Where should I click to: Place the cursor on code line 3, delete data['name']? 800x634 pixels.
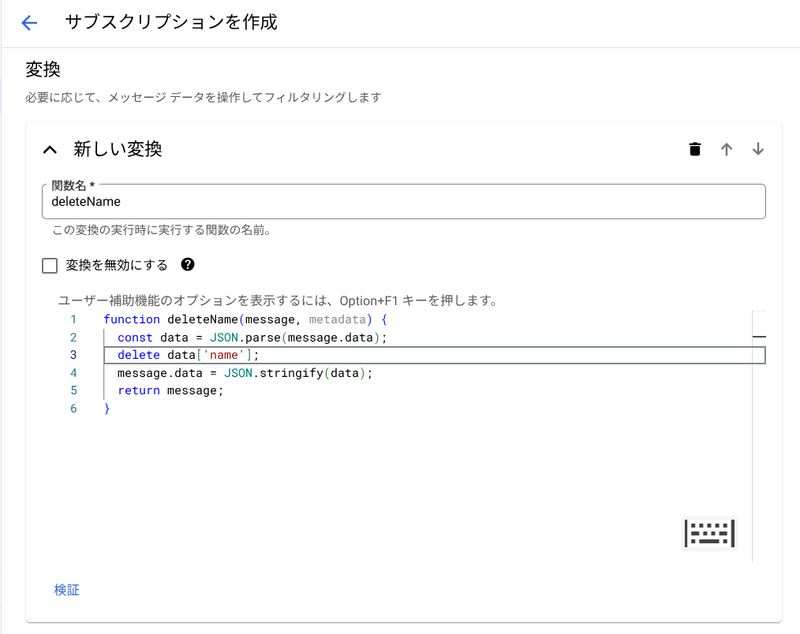(434, 355)
